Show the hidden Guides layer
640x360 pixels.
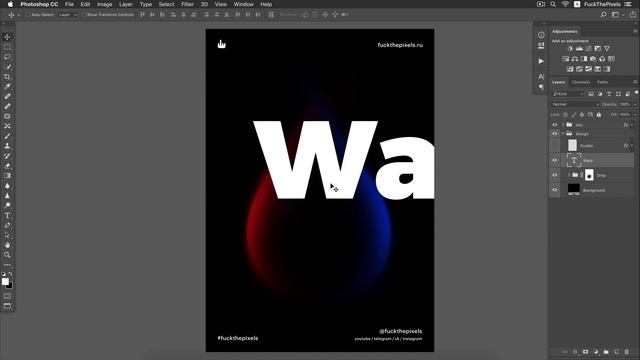click(x=555, y=145)
